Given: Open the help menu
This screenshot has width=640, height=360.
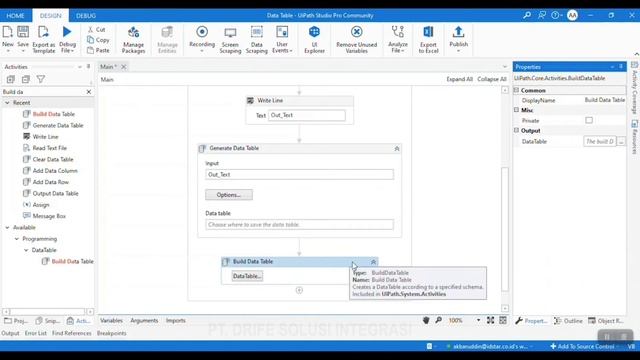Looking at the screenshot, I should [556, 15].
